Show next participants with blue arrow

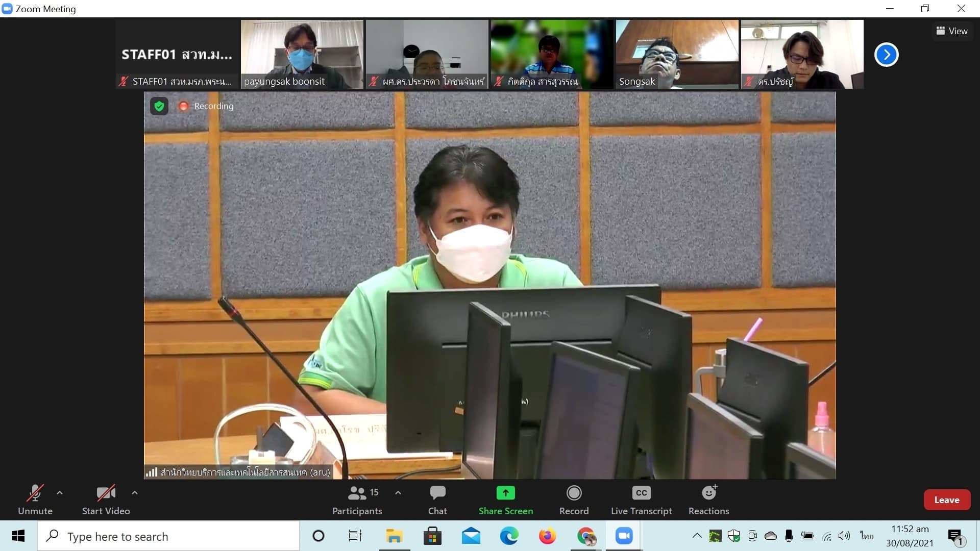click(x=886, y=55)
